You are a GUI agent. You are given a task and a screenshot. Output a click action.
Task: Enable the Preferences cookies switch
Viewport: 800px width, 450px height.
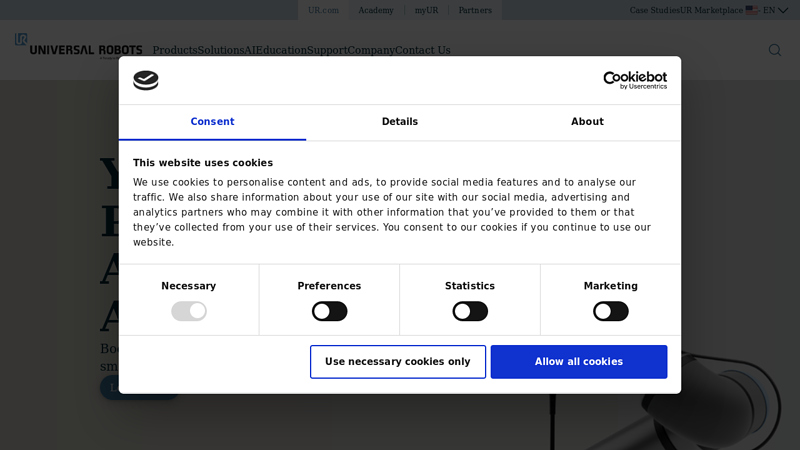(330, 311)
